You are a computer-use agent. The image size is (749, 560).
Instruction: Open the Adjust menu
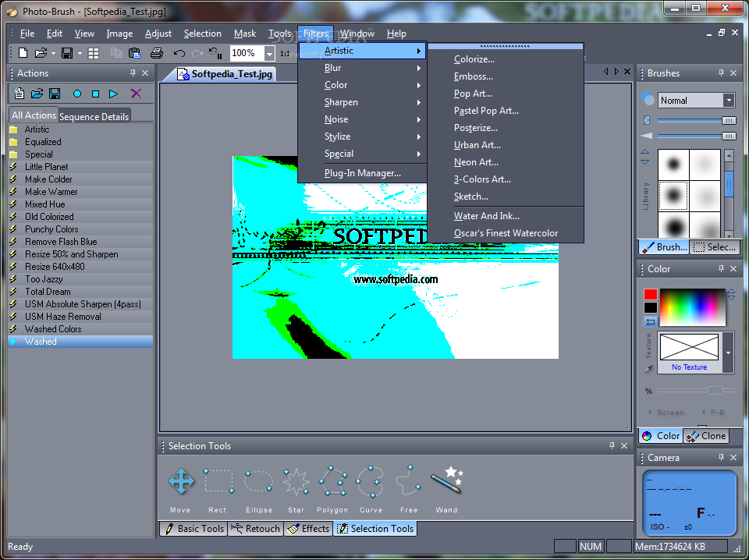158,34
